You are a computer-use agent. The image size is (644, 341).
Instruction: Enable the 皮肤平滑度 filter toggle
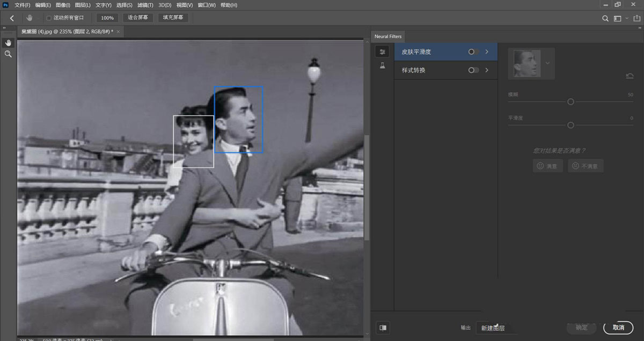click(473, 52)
